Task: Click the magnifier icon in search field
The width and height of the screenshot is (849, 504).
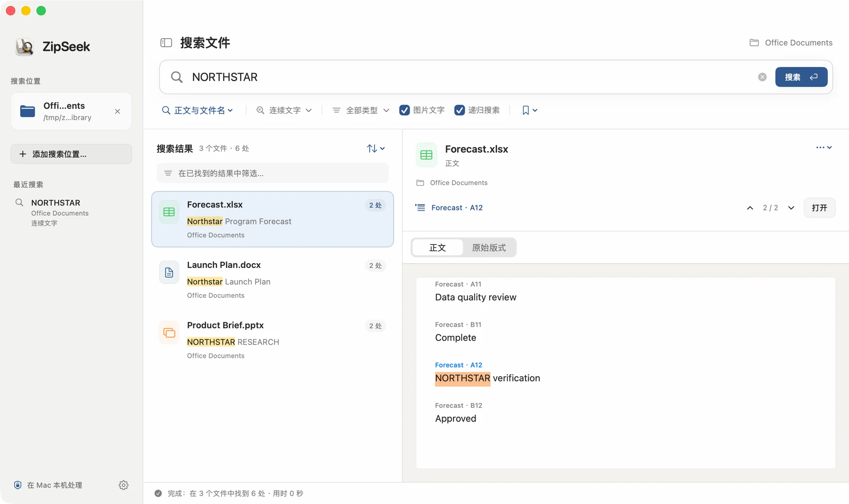Action: [176, 77]
